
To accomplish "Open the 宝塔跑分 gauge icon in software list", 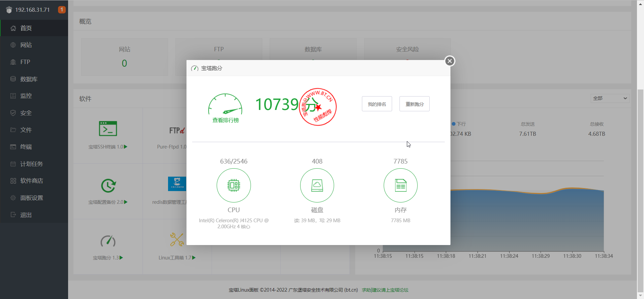I will click(x=108, y=241).
